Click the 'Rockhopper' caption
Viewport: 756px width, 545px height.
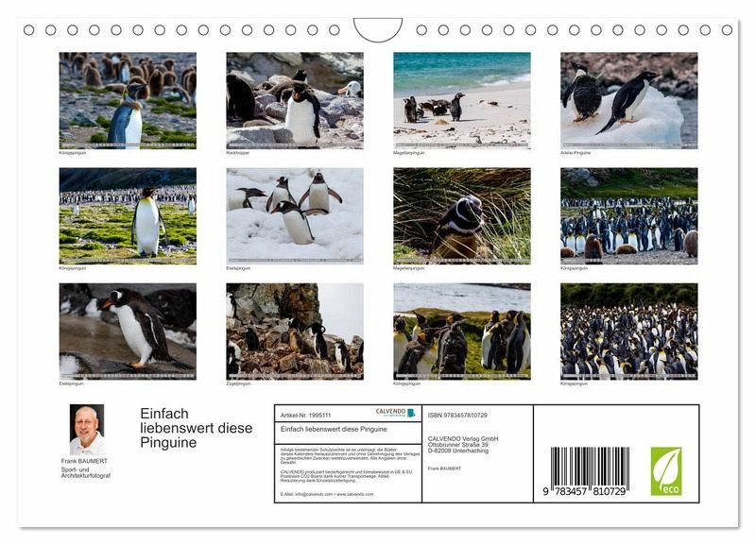pyautogui.click(x=238, y=153)
